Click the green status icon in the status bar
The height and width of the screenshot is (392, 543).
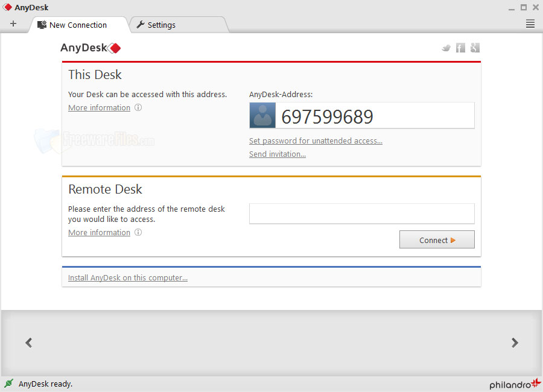click(x=8, y=384)
